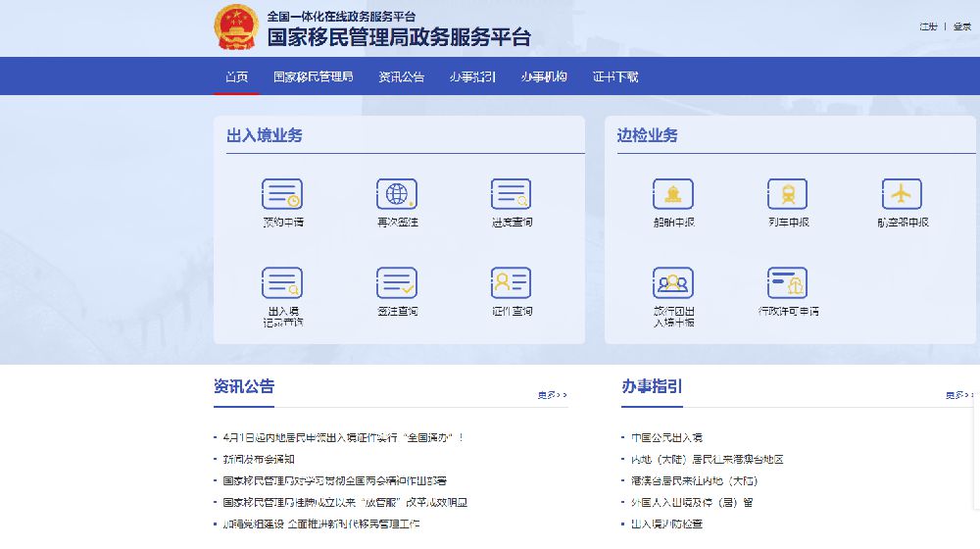The height and width of the screenshot is (549, 980).
Task: Open the 出入境记录查询 records icon
Action: click(x=282, y=283)
